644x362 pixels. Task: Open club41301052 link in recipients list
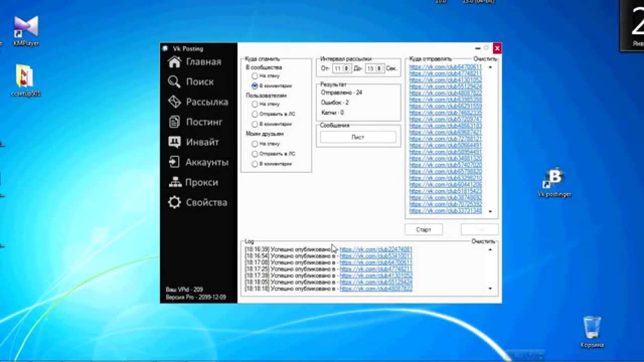445,80
